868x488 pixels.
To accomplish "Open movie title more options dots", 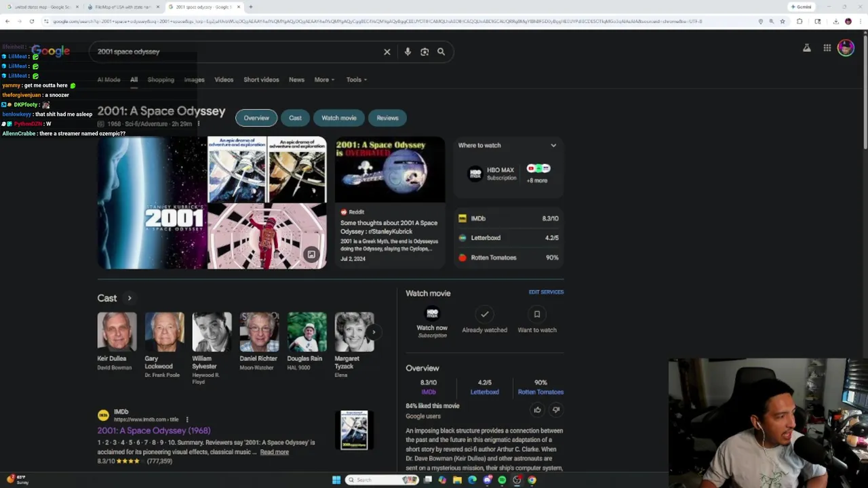I will pos(198,124).
